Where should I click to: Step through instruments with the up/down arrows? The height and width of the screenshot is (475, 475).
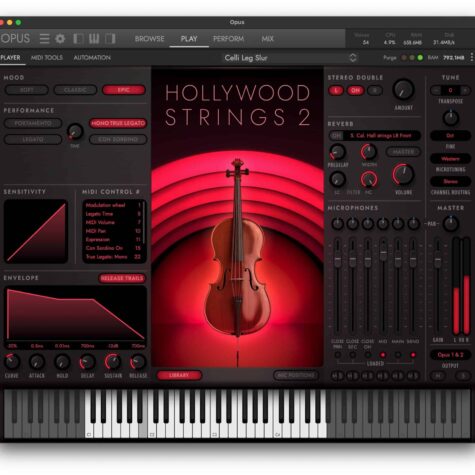click(353, 58)
